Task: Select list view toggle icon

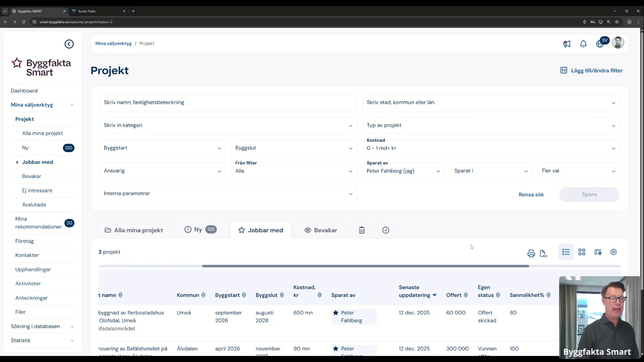Action: coord(566,252)
